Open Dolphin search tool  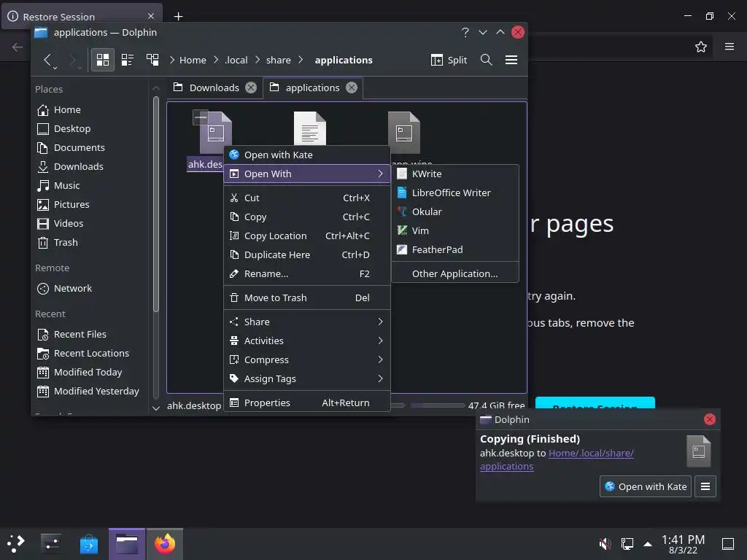pyautogui.click(x=486, y=60)
